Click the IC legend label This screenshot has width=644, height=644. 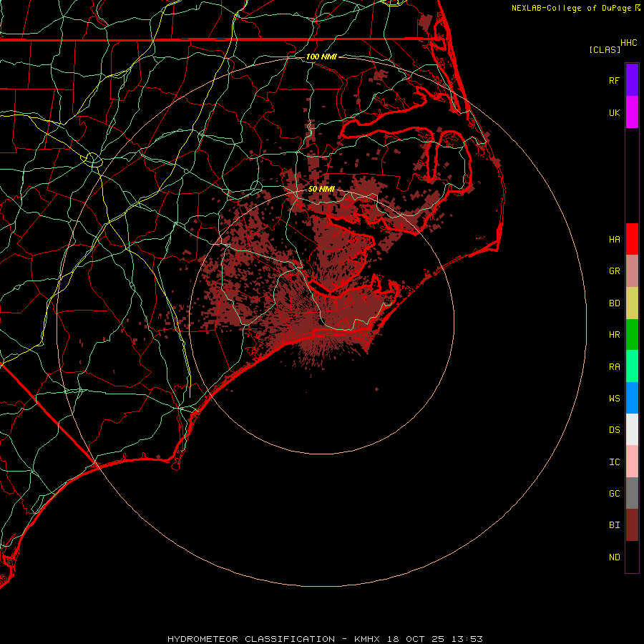point(614,462)
